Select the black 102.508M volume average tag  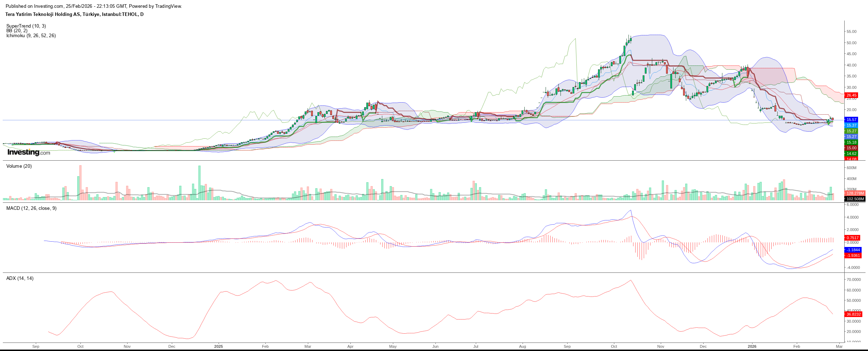tap(855, 199)
